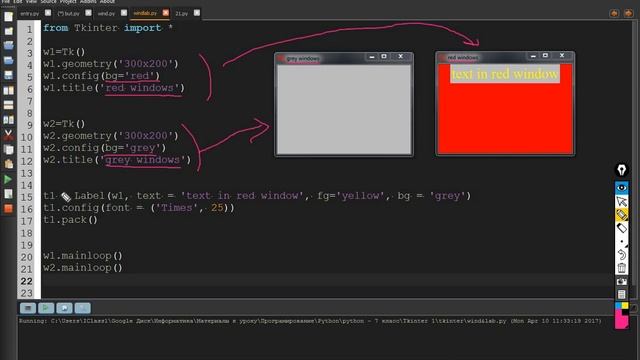Click the code line w1.geometry('300x200')
Viewport: 640px width, 360px height.
tap(111, 64)
